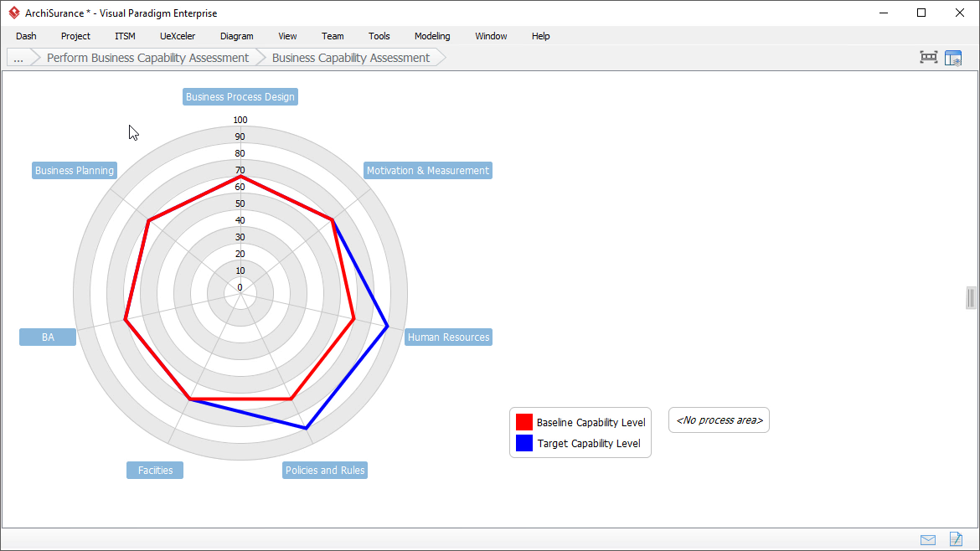This screenshot has width=980, height=551.
Task: Click the mail message icon in the status bar
Action: [x=927, y=539]
